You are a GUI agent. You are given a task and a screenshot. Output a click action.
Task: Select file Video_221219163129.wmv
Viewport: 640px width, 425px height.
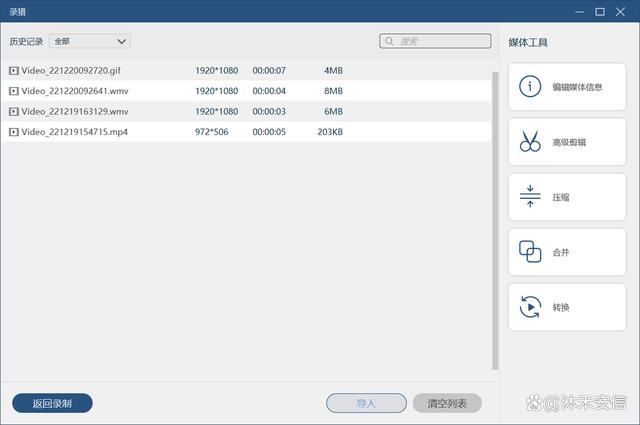coord(75,111)
